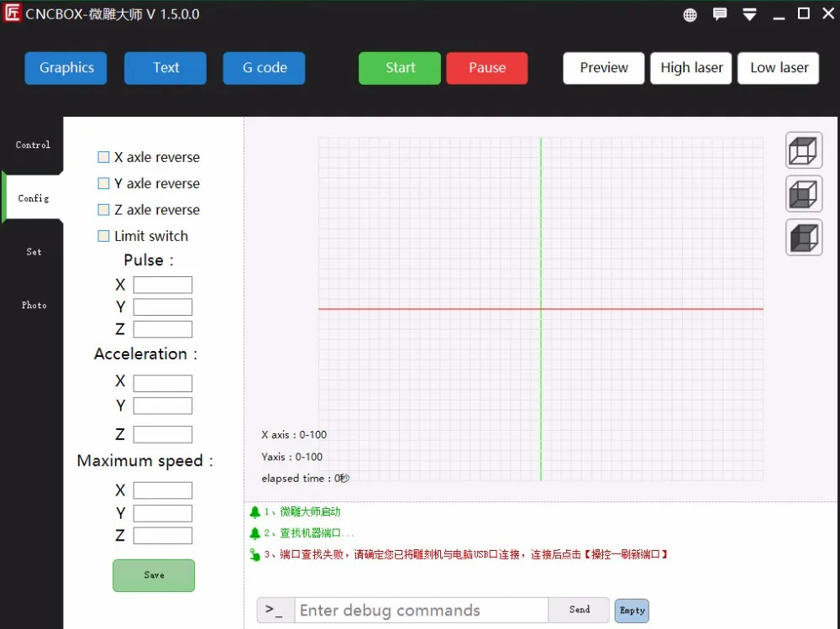Click the 'Acceleration :' section label

(x=145, y=354)
